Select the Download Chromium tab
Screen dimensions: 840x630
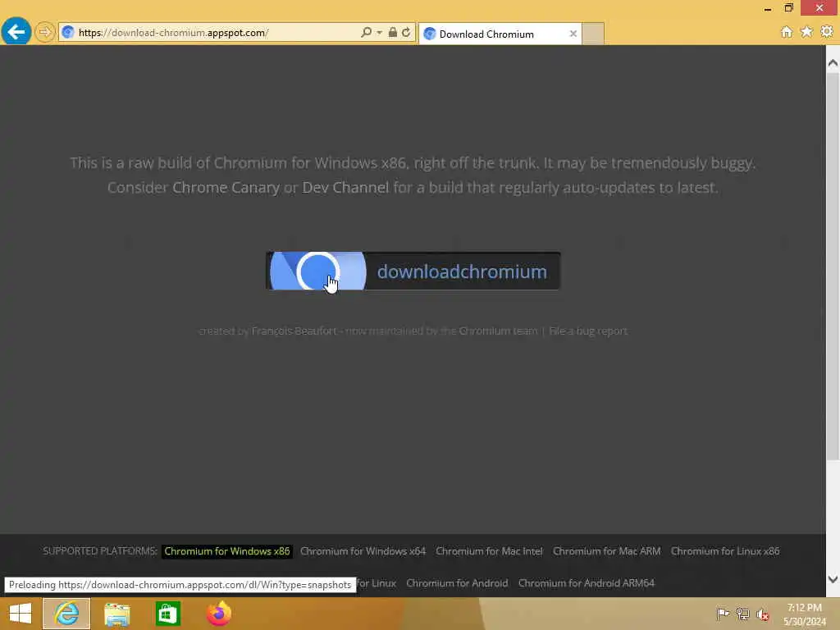click(500, 34)
